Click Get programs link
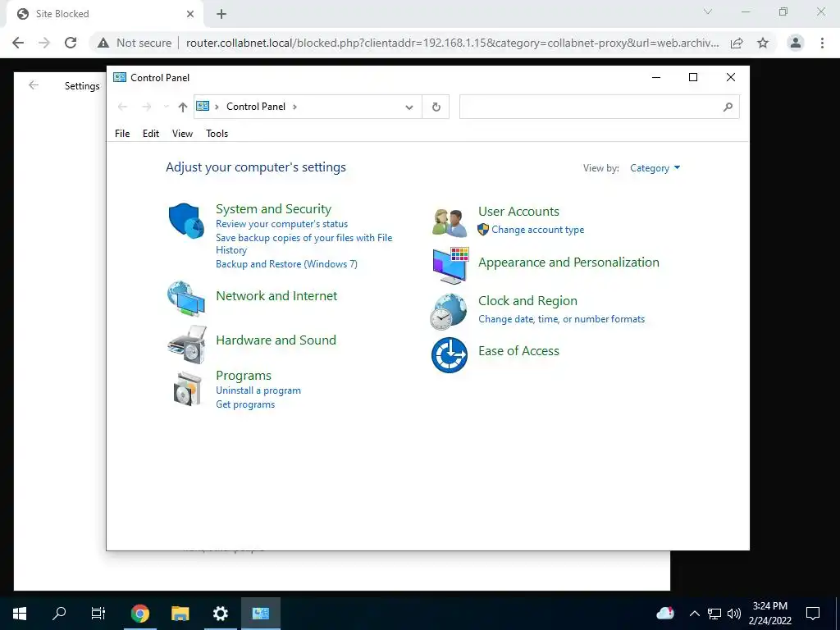The height and width of the screenshot is (630, 840). pyautogui.click(x=245, y=404)
